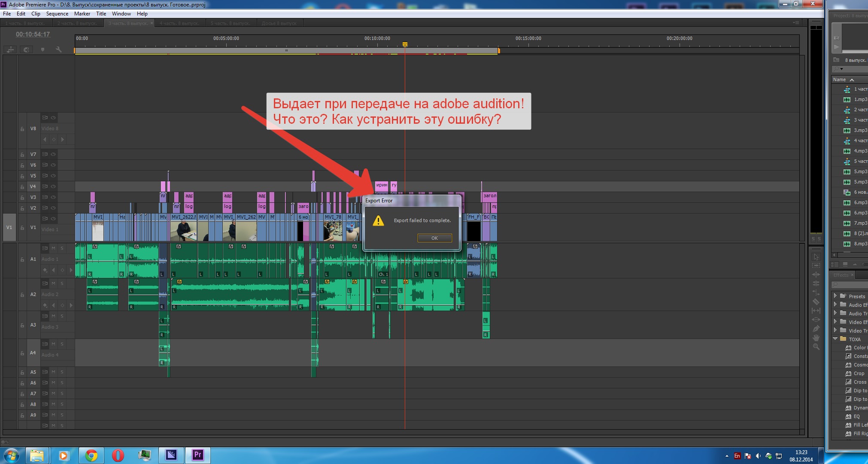
Task: Toggle V4 track output eye
Action: click(x=54, y=186)
